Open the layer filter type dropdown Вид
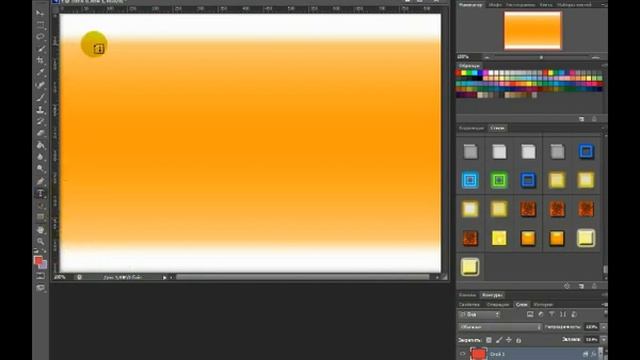This screenshot has height=360, width=640. coord(479,314)
